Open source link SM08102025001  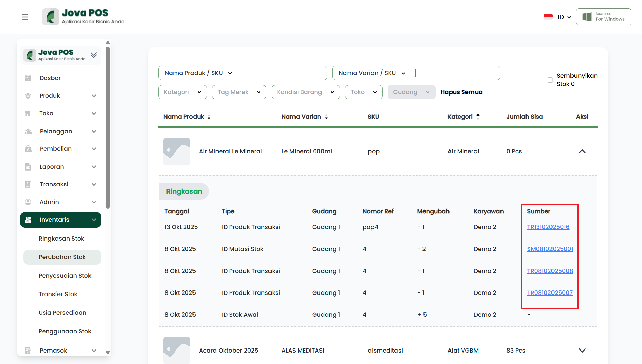click(x=550, y=249)
